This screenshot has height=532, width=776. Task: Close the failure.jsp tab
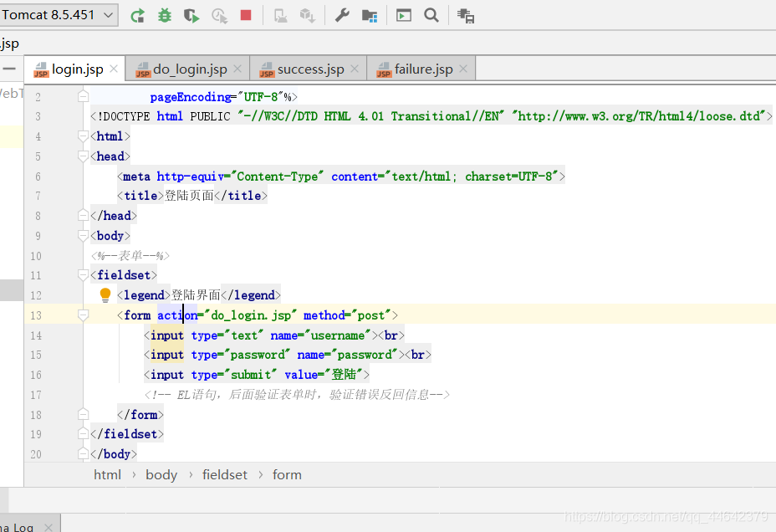(x=463, y=69)
